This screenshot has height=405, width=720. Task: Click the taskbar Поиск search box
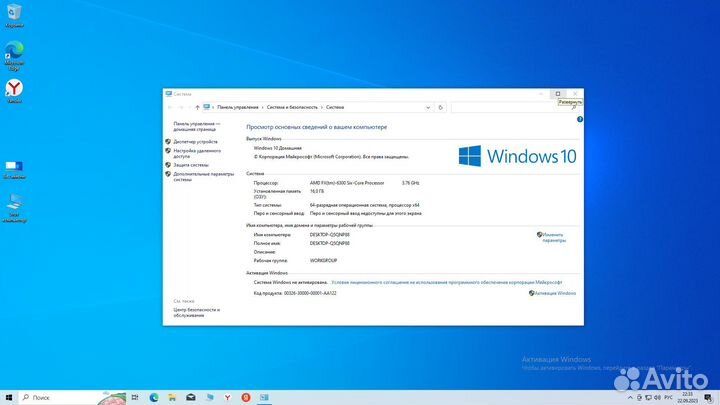pos(73,397)
